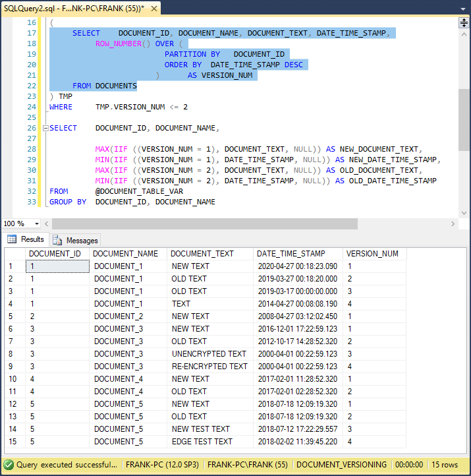
Task: Click the DOCUMENT_VERSIONING database status entry
Action: click(341, 465)
